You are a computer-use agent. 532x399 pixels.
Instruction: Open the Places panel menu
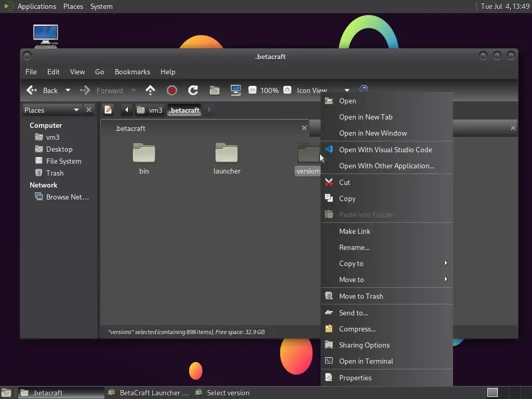(x=73, y=6)
